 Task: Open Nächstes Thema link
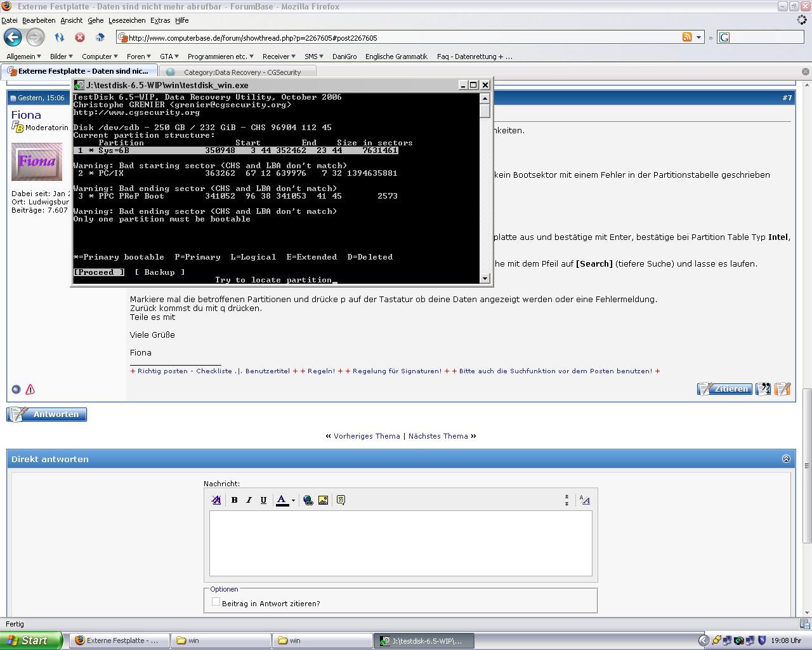click(438, 436)
